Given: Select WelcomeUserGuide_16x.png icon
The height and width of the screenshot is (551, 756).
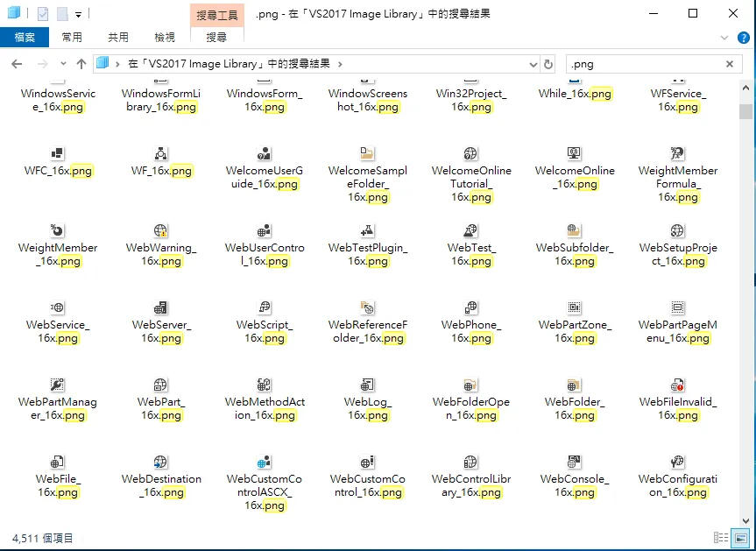Looking at the screenshot, I should pos(265,154).
